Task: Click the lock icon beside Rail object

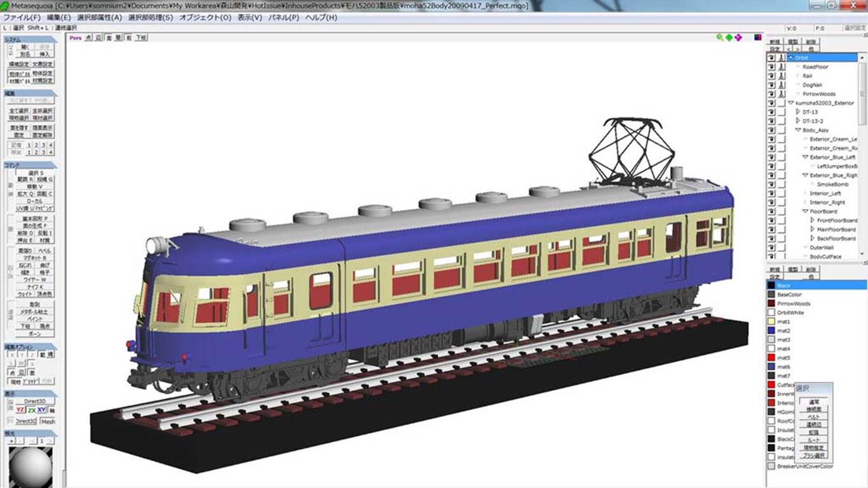Action: pos(782,76)
